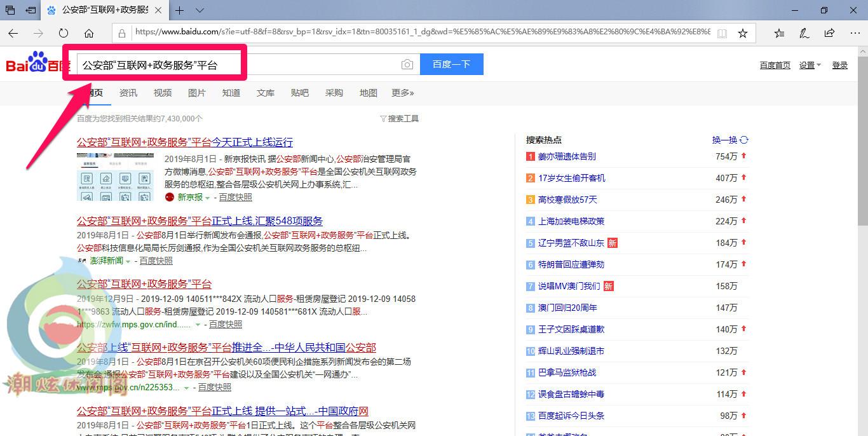The height and width of the screenshot is (436, 868).
Task: Click the first result's thumbnail image
Action: pos(115,177)
